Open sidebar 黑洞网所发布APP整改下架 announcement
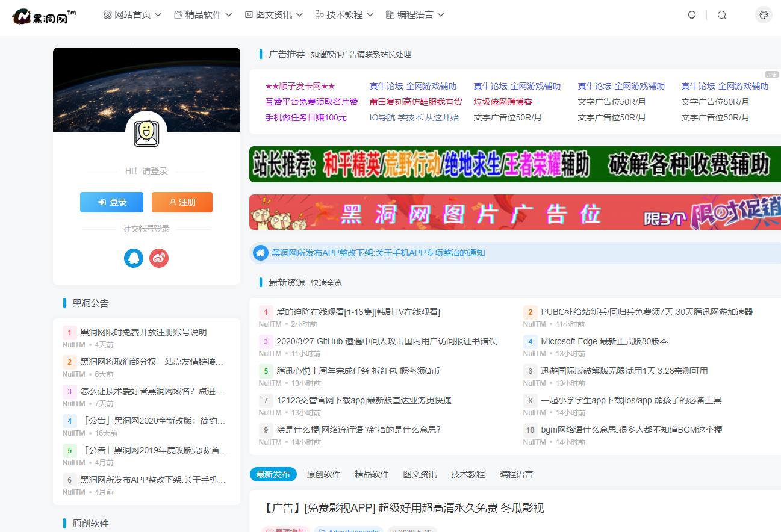 pos(153,480)
